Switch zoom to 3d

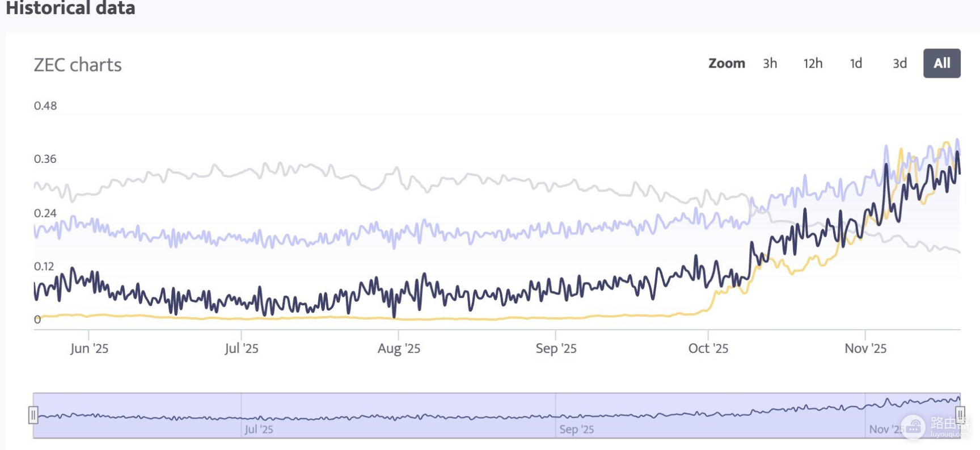point(899,64)
